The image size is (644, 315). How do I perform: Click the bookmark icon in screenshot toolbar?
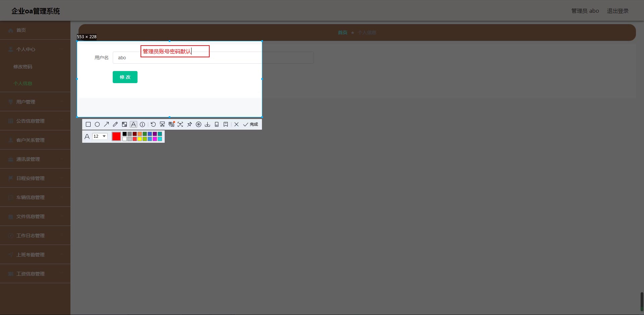click(x=226, y=124)
